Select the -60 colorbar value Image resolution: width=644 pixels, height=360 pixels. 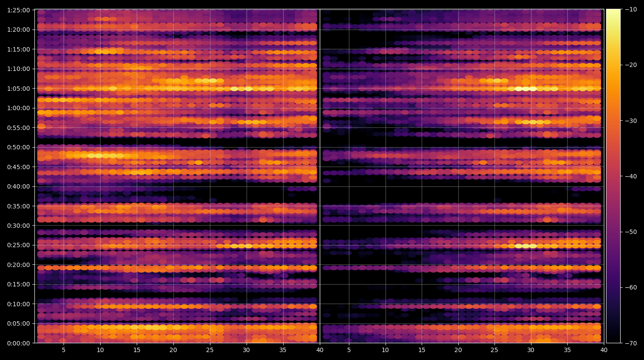[x=631, y=287]
